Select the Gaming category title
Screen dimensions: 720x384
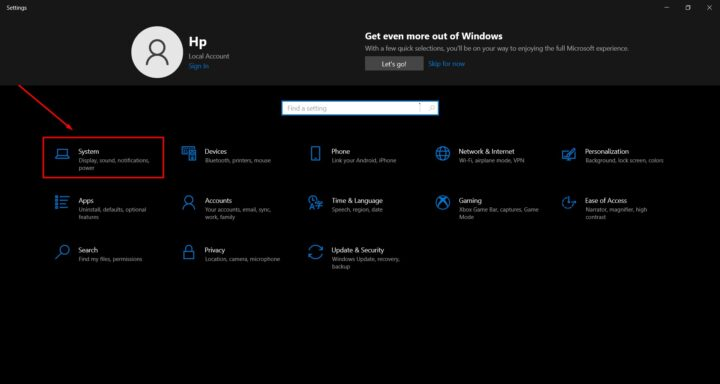[470, 200]
